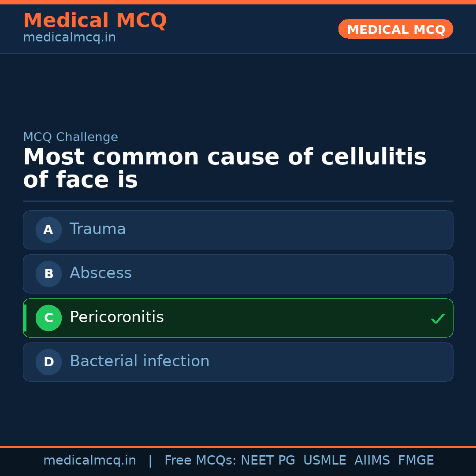This screenshot has height=476, width=476.
Task: Click the letter A circle icon
Action: pyautogui.click(x=48, y=230)
